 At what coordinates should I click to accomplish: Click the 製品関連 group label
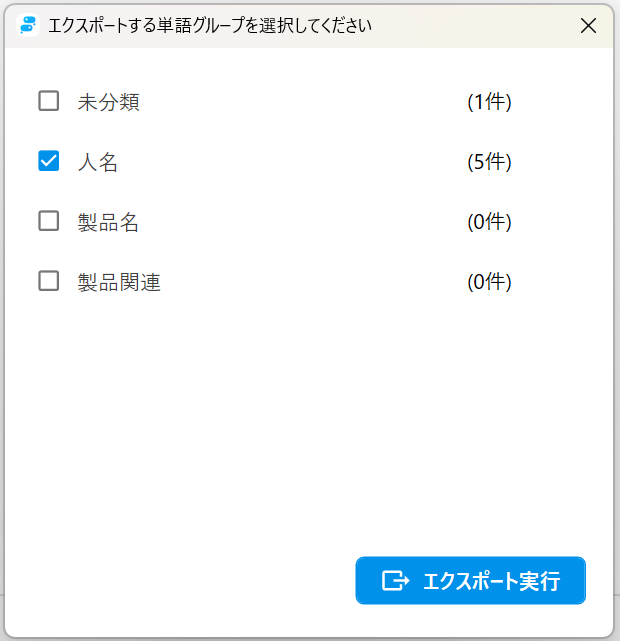point(119,282)
